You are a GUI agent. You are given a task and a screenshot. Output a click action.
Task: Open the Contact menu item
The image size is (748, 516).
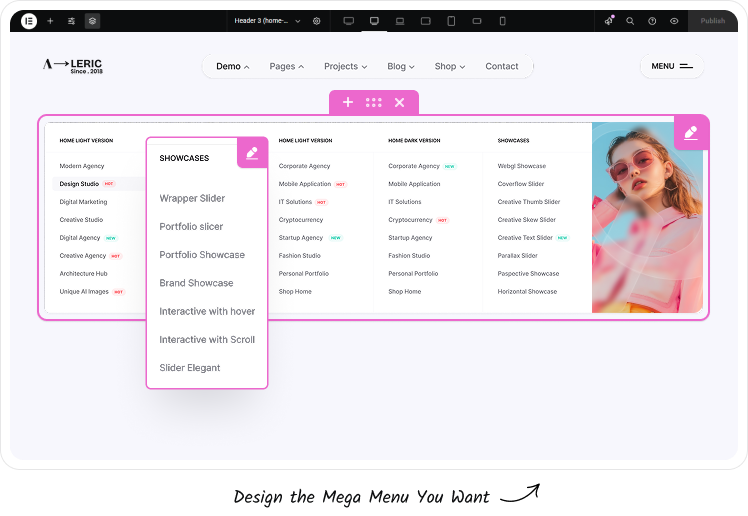(502, 66)
